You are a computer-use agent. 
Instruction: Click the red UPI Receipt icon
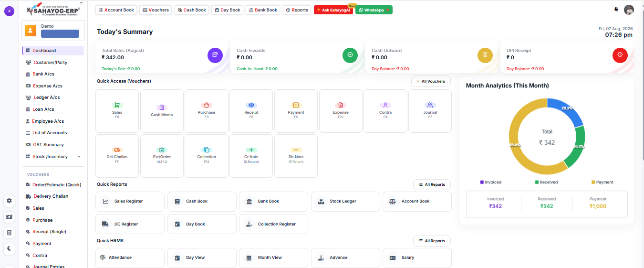[x=620, y=55]
